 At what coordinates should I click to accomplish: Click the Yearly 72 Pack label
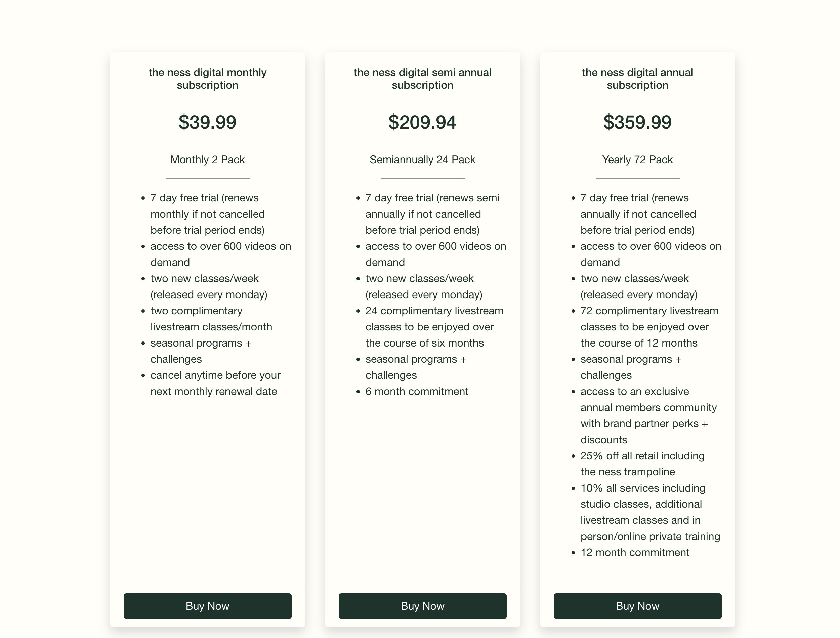637,159
